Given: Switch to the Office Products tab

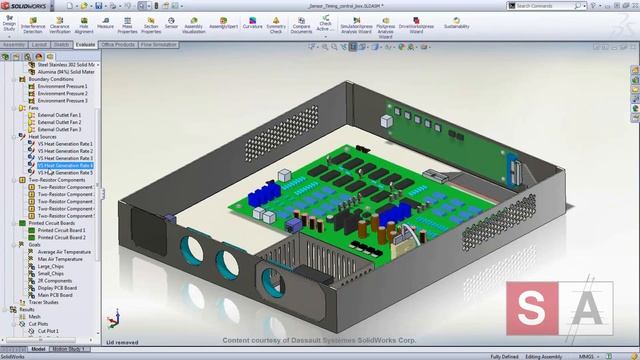Looking at the screenshot, I should click(x=118, y=44).
